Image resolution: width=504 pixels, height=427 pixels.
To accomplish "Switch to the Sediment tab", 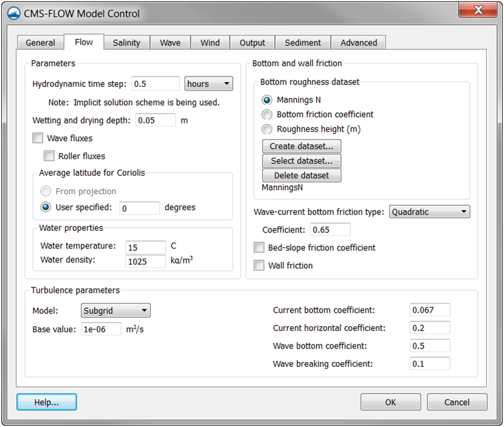I will [x=303, y=43].
